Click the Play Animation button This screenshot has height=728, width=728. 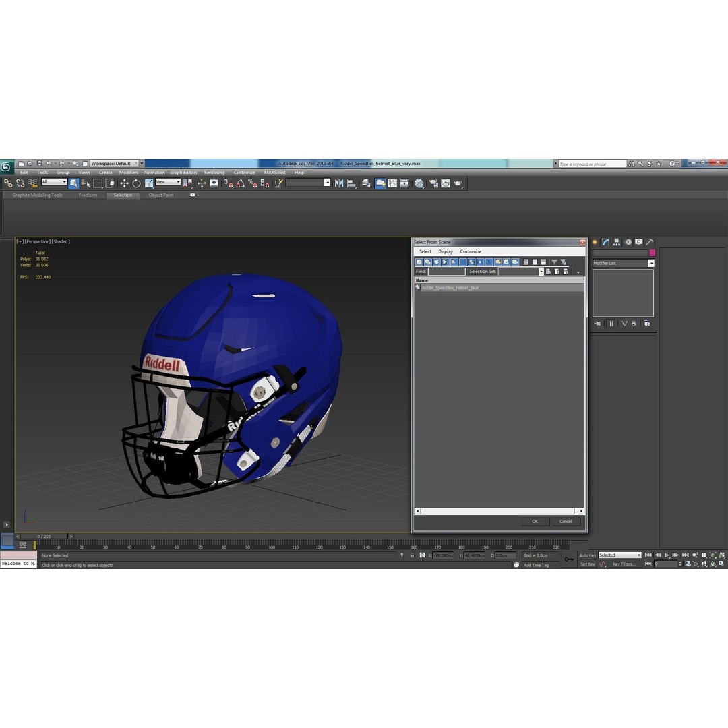tap(667, 555)
